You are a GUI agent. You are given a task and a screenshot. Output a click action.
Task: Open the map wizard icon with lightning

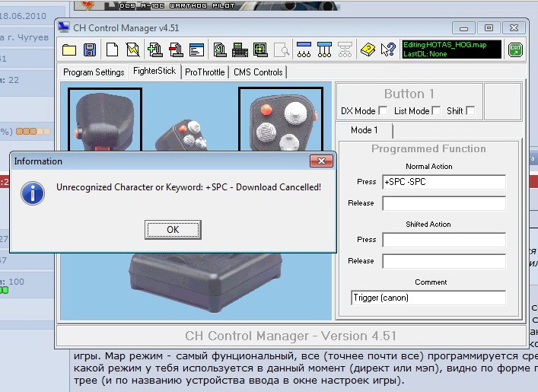pos(132,49)
